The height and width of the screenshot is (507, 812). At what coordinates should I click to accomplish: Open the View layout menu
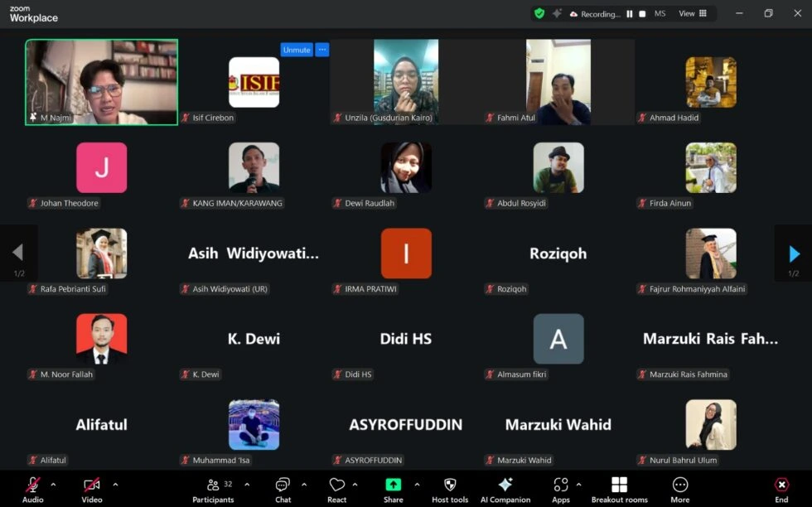(693, 13)
